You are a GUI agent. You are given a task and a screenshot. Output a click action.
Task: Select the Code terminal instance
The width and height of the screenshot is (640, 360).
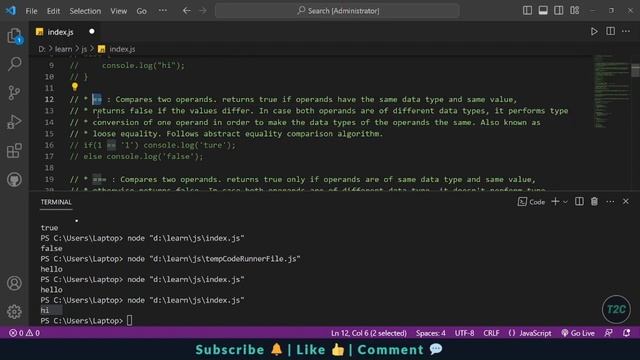[531, 202]
